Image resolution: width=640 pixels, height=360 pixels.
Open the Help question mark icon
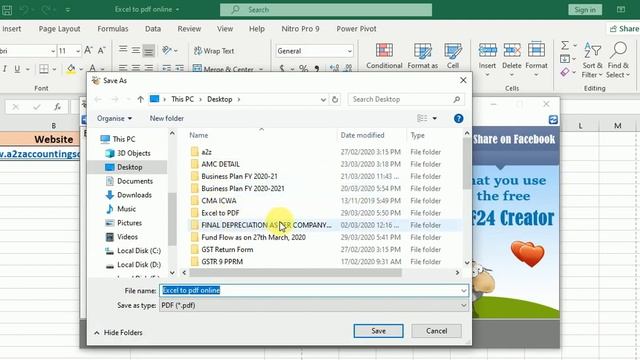(458, 118)
